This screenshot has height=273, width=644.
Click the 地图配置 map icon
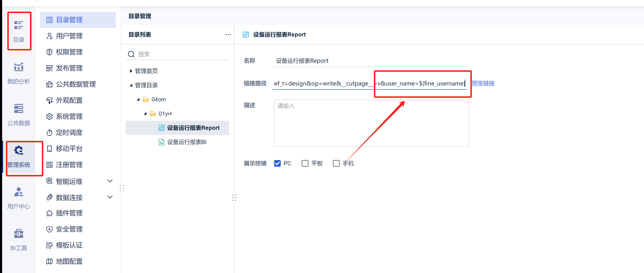pos(49,261)
